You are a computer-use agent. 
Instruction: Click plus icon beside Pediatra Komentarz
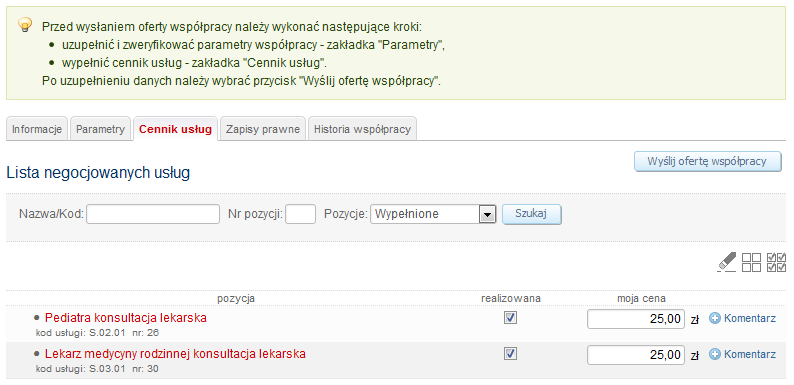coord(714,319)
